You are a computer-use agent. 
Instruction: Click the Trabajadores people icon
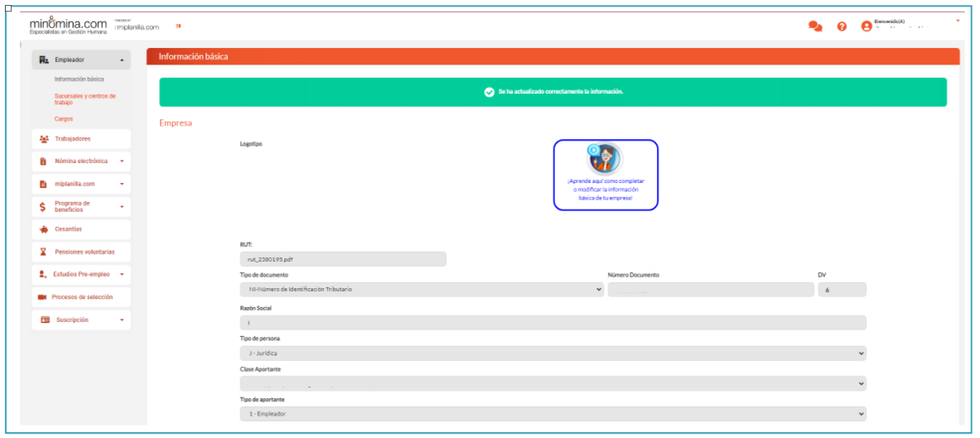click(x=43, y=138)
